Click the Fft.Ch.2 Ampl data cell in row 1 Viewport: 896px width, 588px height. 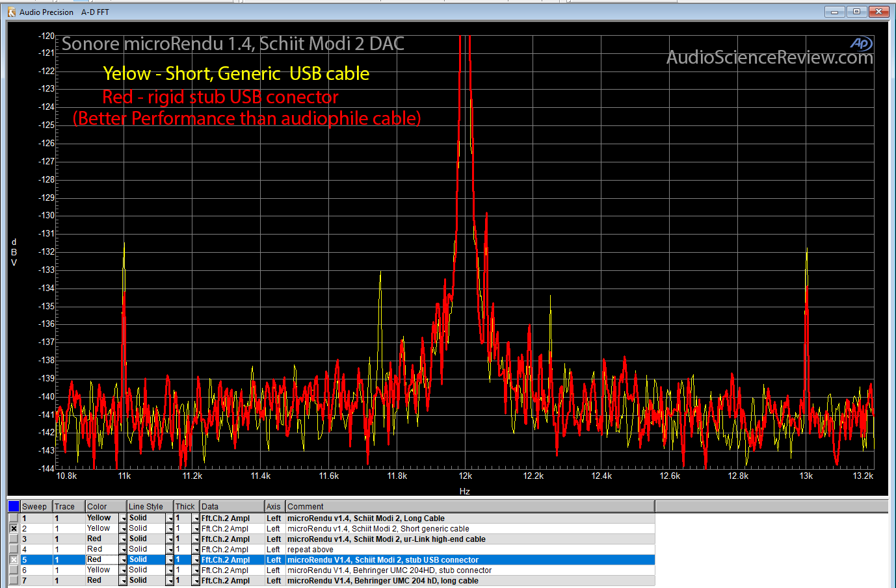232,518
